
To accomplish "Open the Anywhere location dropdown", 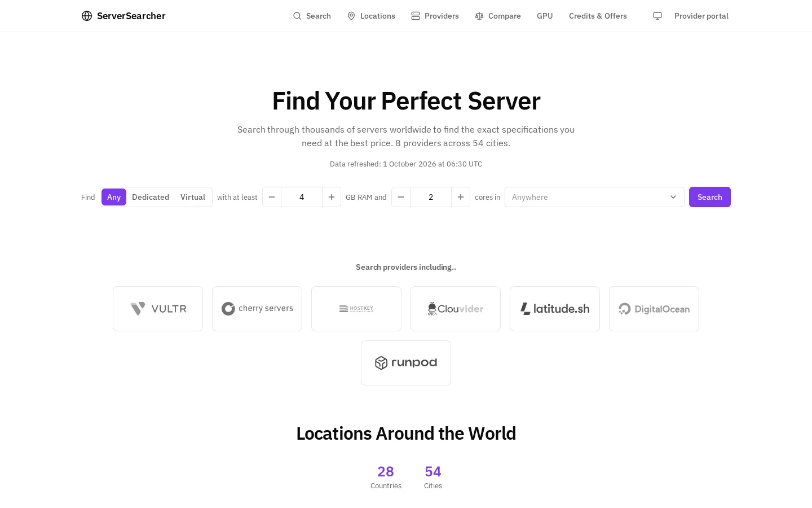I will point(594,197).
